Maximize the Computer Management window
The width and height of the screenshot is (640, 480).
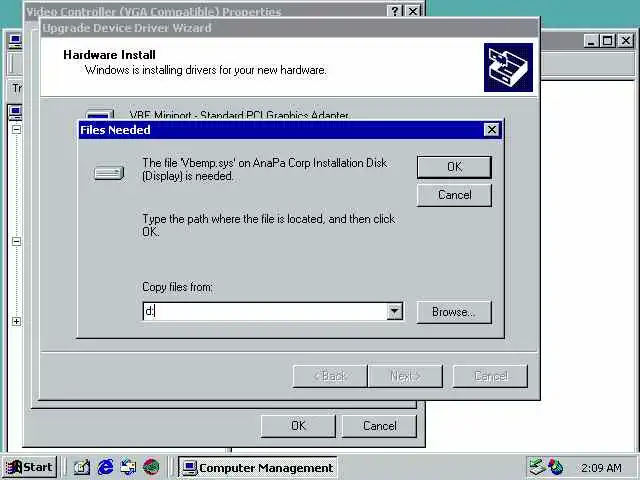(x=607, y=41)
